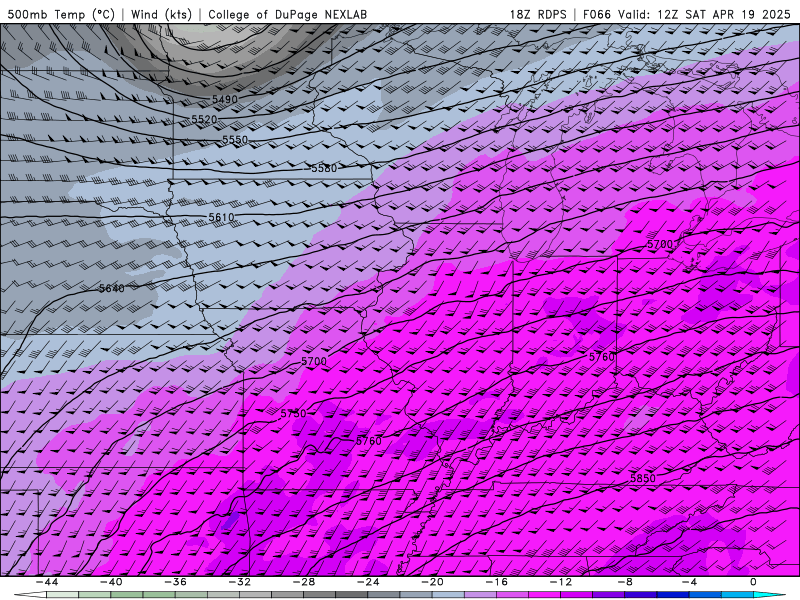Click the -40 value on color scale
The height and width of the screenshot is (600, 800).
(x=111, y=582)
